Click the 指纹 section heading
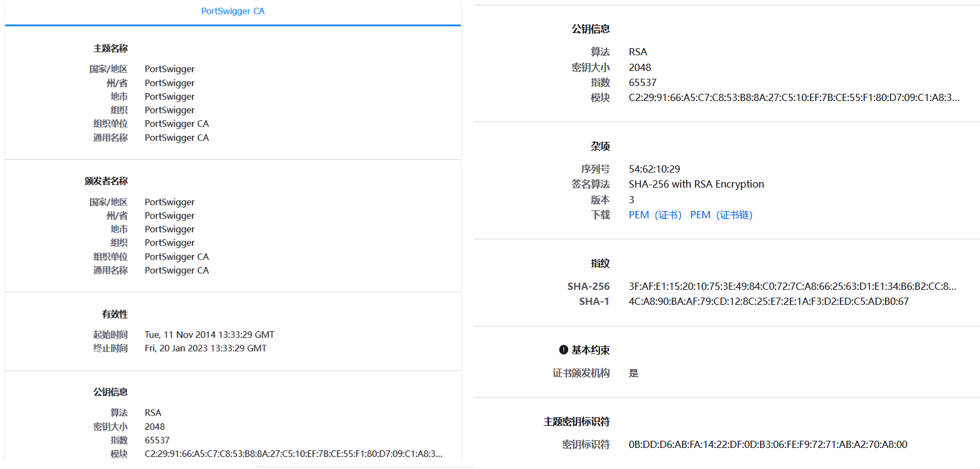980x469 pixels. [600, 263]
